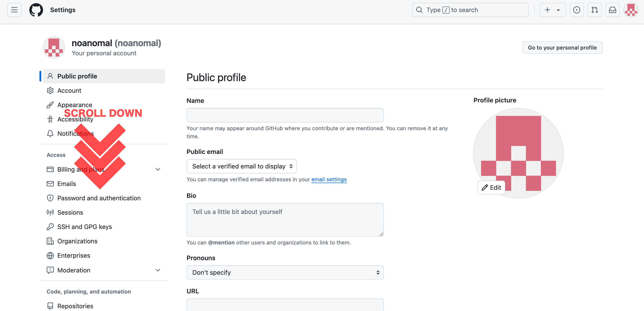Go to SSH and GPG keys

pyautogui.click(x=85, y=227)
